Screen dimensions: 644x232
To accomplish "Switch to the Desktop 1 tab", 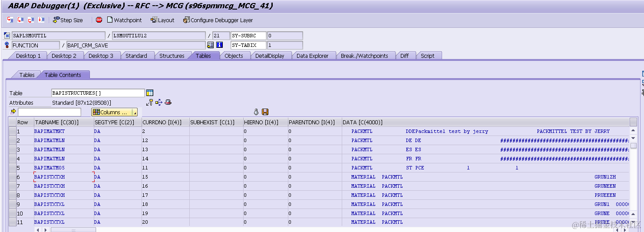I will pos(28,56).
